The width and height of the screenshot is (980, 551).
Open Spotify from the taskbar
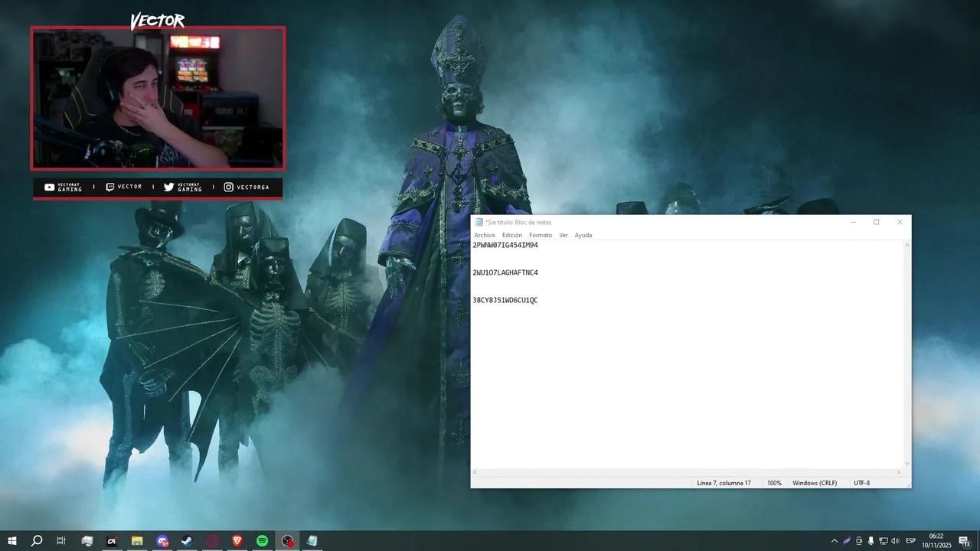pyautogui.click(x=262, y=541)
